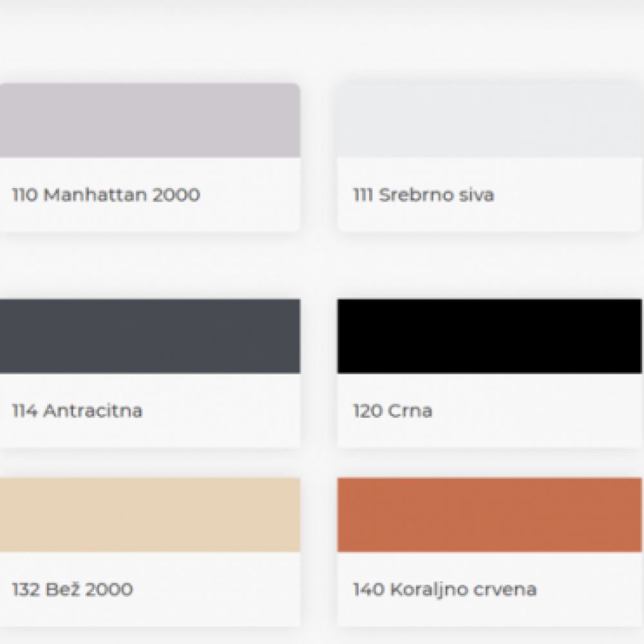
Task: Select the black Crna color swatch
Action: pos(489,336)
